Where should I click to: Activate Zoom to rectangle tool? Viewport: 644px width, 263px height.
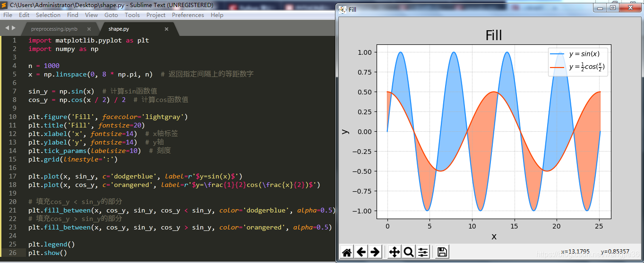tap(409, 252)
